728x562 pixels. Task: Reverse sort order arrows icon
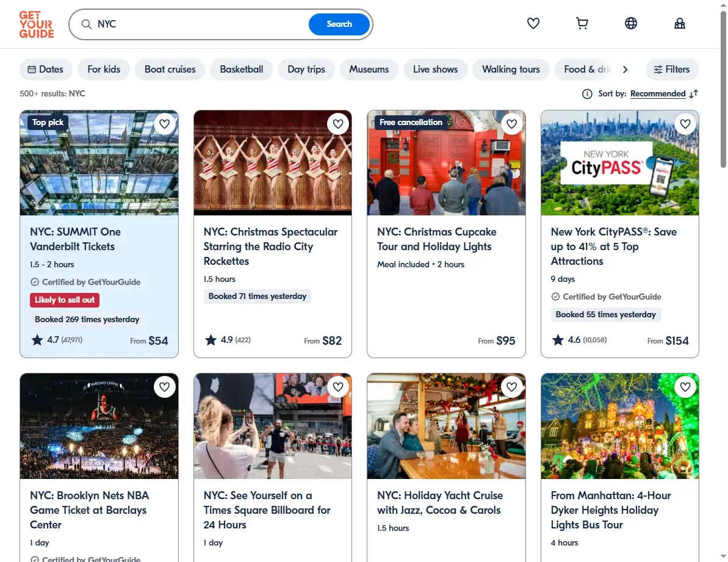694,94
